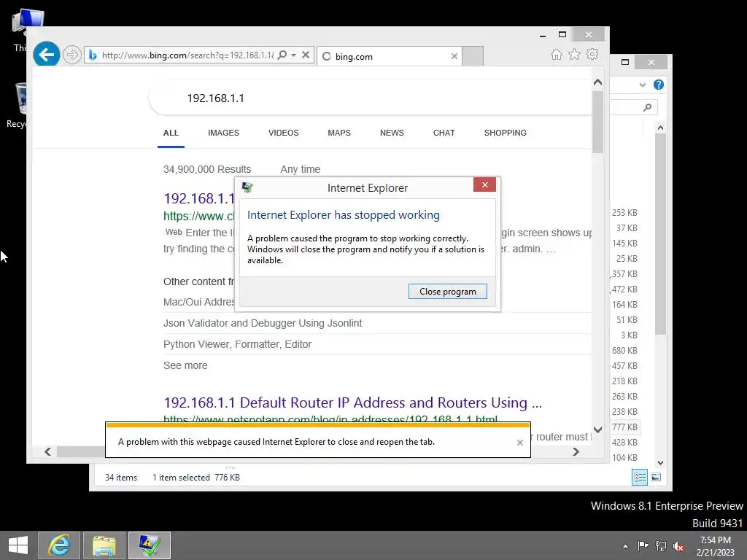Open the clock showing 7:54 PM

(x=715, y=546)
